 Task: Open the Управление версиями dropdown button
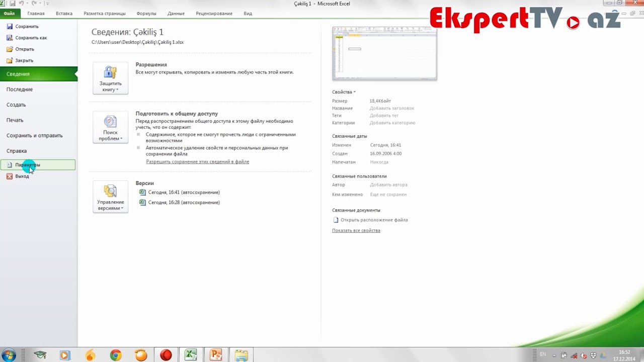point(111,197)
